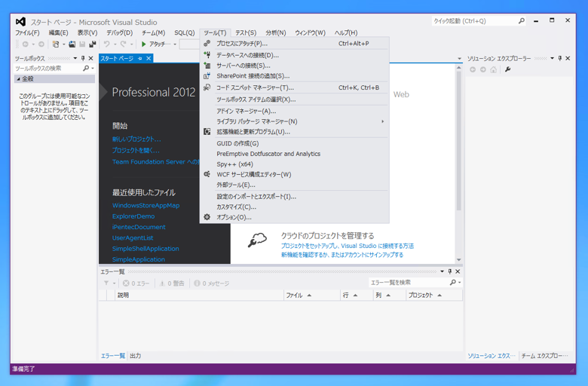
Task: Click the save toolbar icon
Action: tap(82, 44)
